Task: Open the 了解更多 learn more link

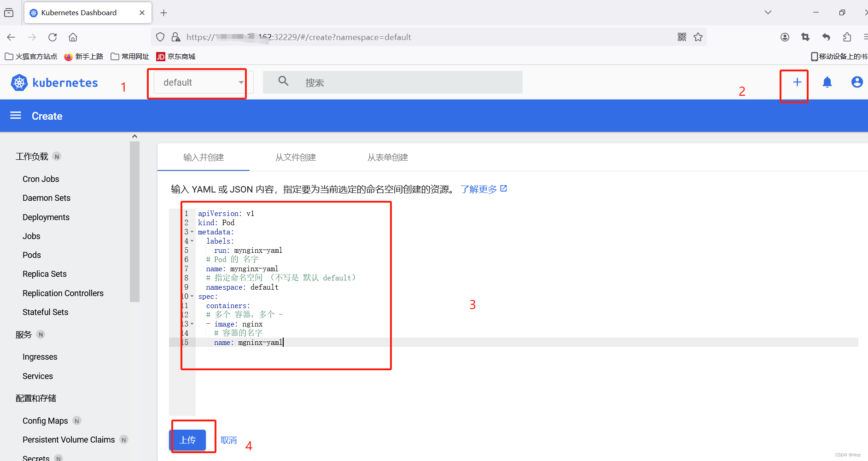Action: (x=479, y=189)
